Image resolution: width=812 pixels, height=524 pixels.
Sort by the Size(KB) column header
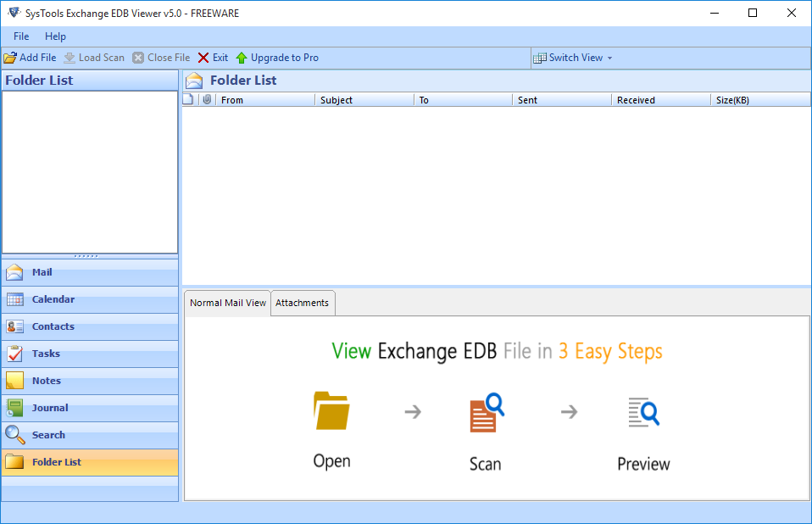pos(760,100)
